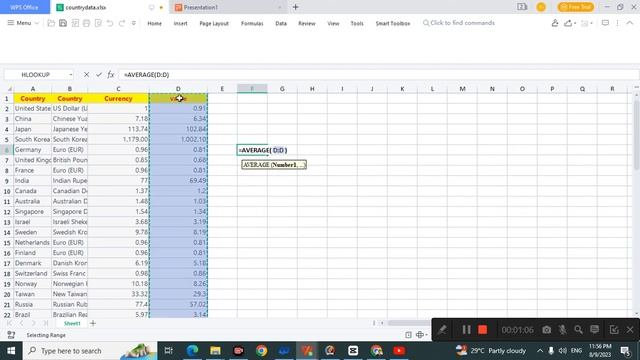Open notification center icon
The height and width of the screenshot is (360, 640).
point(625,351)
